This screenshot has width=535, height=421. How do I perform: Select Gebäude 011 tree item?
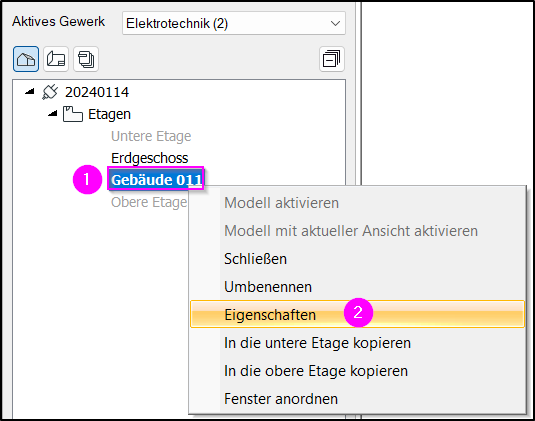(156, 179)
